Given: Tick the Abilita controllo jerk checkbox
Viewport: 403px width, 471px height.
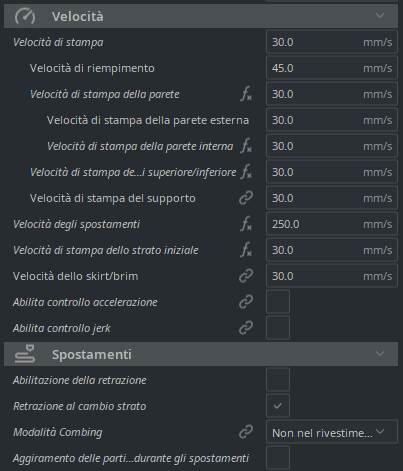Looking at the screenshot, I should click(278, 328).
